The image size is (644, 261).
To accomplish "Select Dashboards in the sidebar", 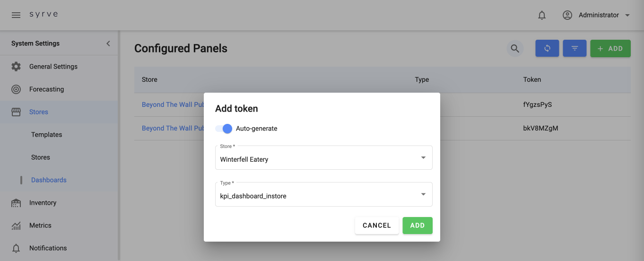I will [x=49, y=180].
